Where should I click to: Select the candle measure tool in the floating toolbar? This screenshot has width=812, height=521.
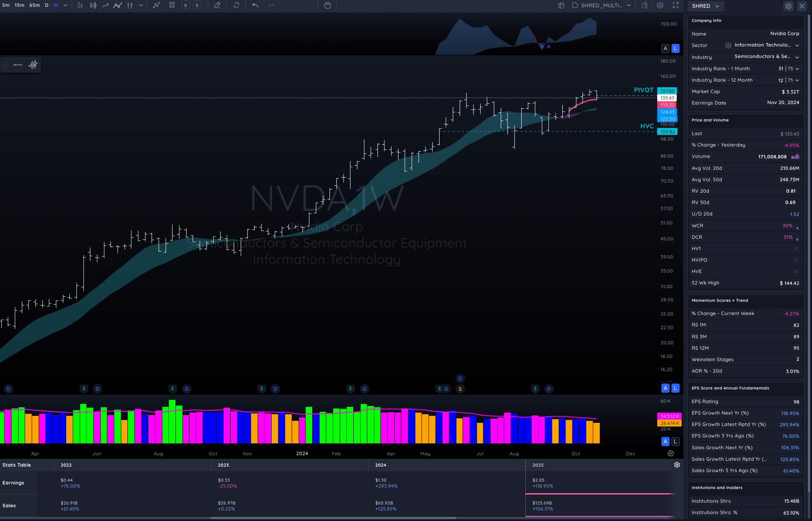pyautogui.click(x=33, y=65)
